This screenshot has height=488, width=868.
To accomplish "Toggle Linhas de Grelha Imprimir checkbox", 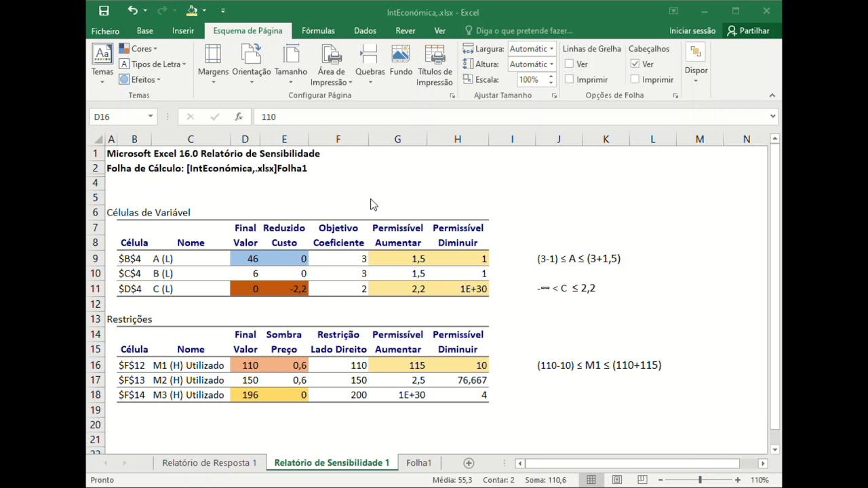I will [x=569, y=79].
